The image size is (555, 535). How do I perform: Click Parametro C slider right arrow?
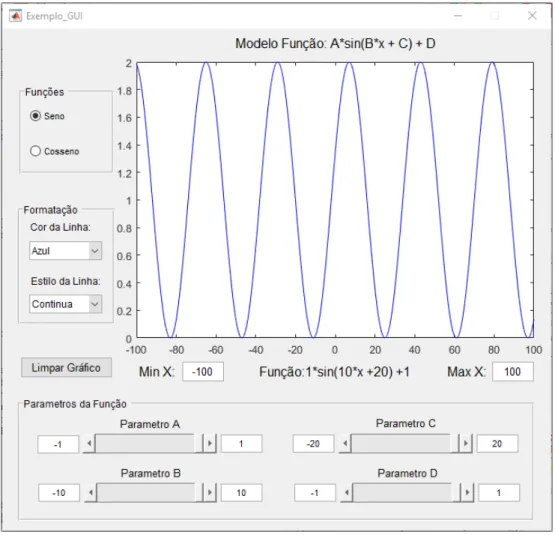[x=466, y=444]
